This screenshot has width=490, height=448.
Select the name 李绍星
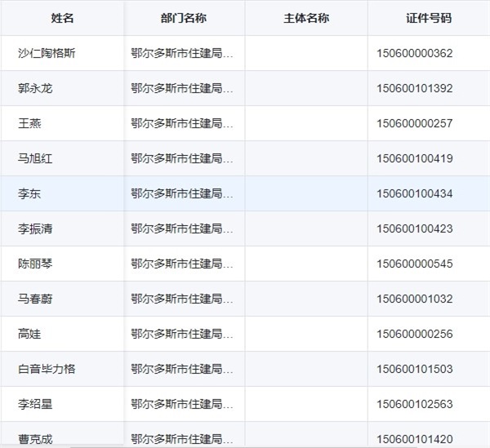tap(35, 404)
